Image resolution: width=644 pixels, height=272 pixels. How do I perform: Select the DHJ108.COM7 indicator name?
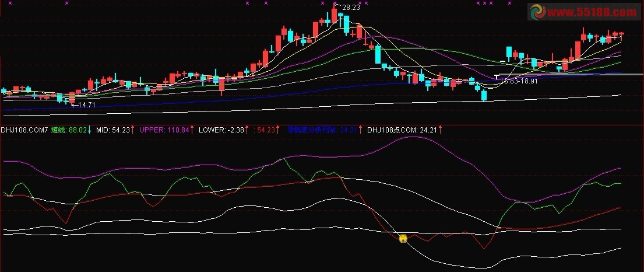(24, 130)
